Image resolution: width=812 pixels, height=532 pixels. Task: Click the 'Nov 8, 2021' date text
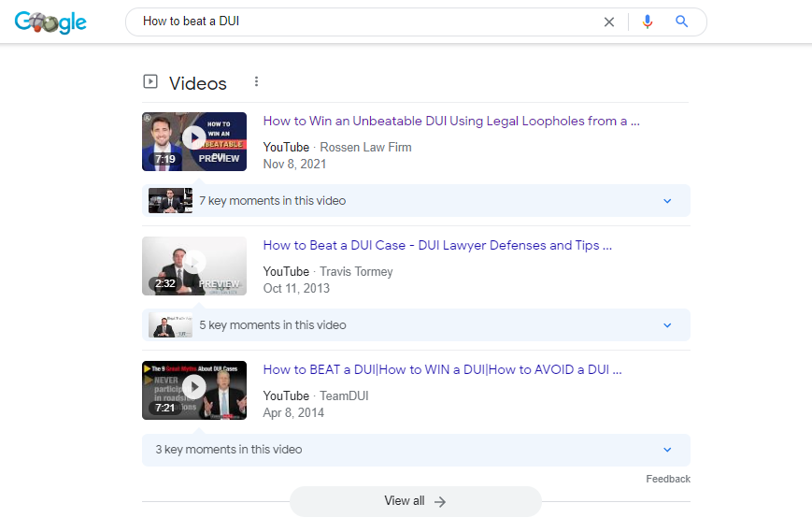coord(294,165)
